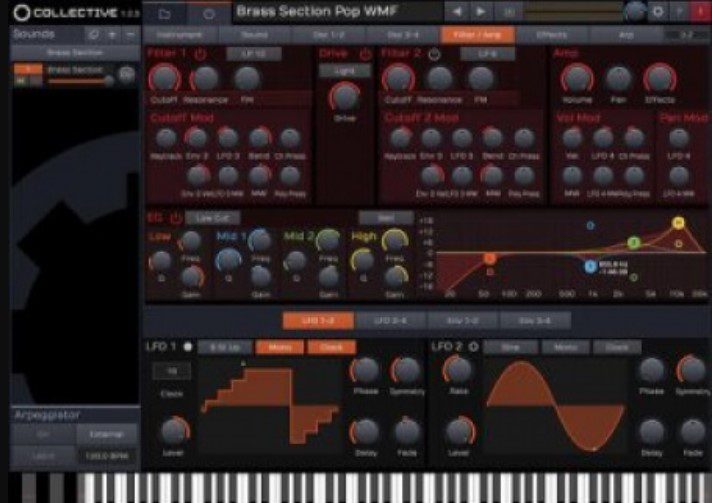Toggle LFO 1 enable dot
The height and width of the screenshot is (503, 712).
[x=188, y=347]
